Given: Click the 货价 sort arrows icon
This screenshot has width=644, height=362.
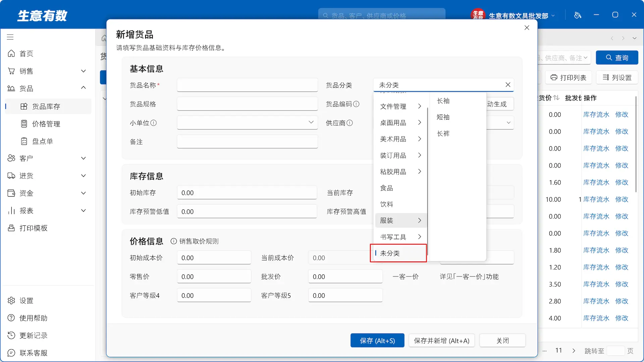Looking at the screenshot, I should coord(556,98).
